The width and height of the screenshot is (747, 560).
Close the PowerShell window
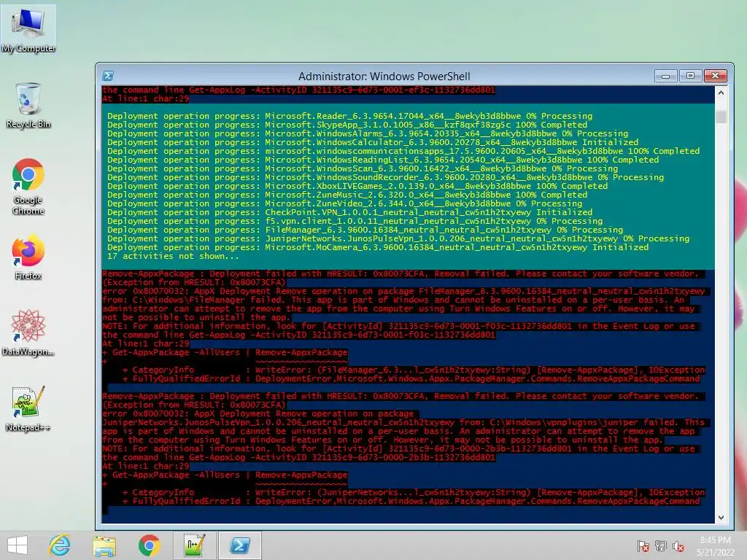pyautogui.click(x=716, y=76)
